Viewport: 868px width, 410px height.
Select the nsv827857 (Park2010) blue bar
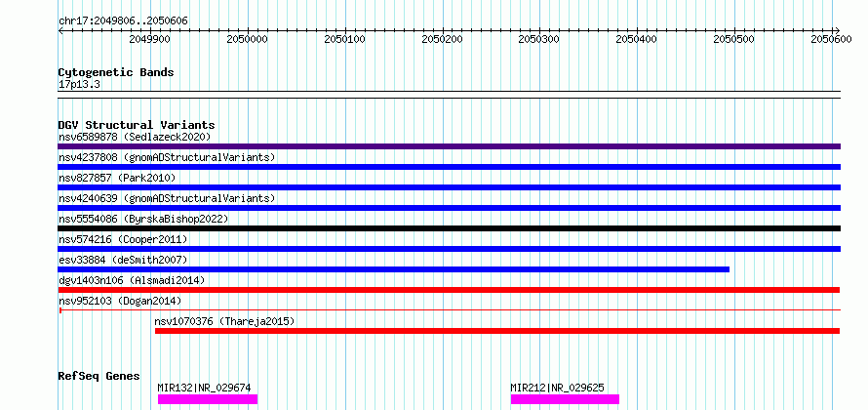pos(449,187)
